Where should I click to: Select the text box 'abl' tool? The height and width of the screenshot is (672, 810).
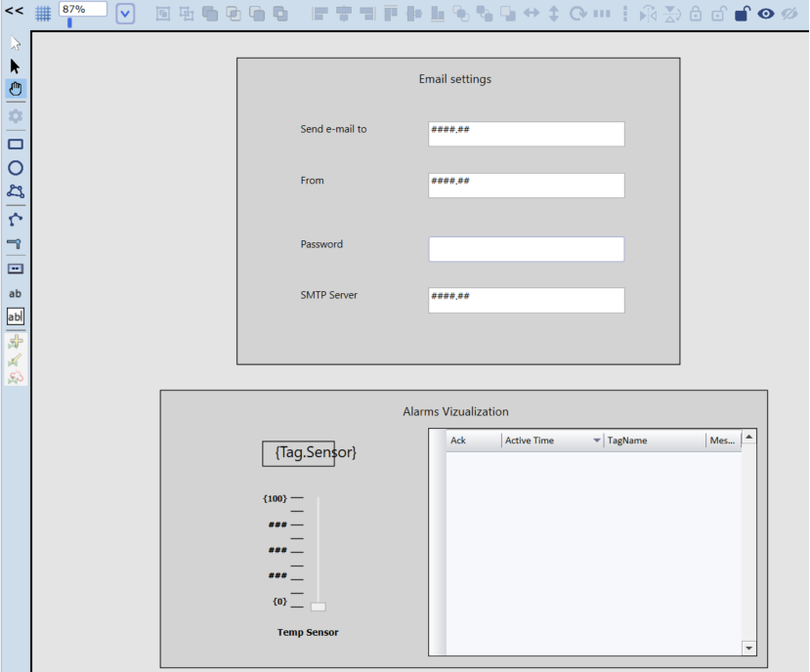(16, 316)
